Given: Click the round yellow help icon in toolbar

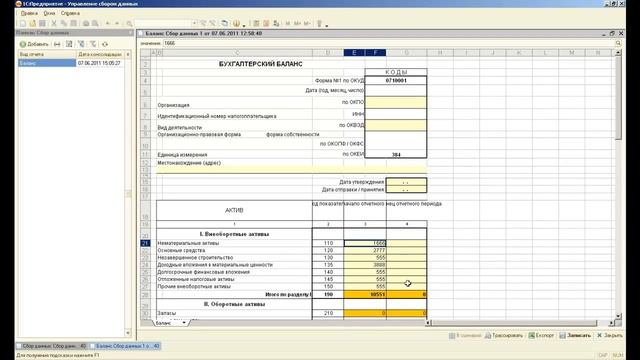Looking at the screenshot, I should [x=236, y=24].
